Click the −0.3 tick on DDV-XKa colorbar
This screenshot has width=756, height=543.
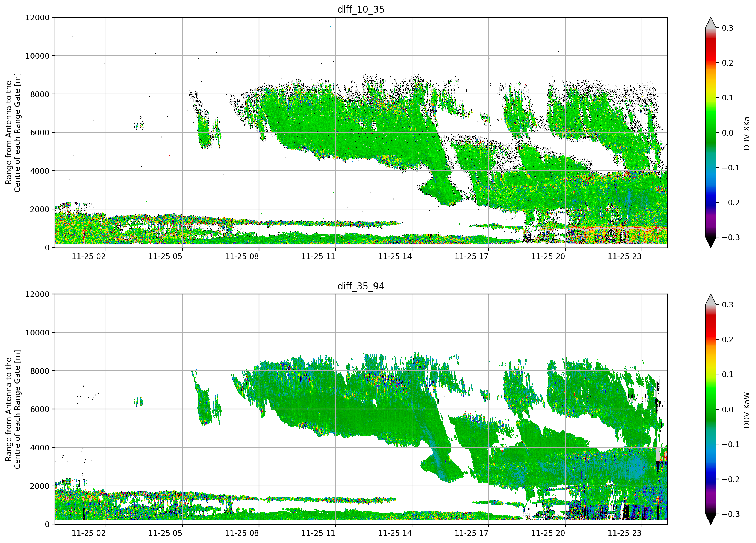[731, 238]
